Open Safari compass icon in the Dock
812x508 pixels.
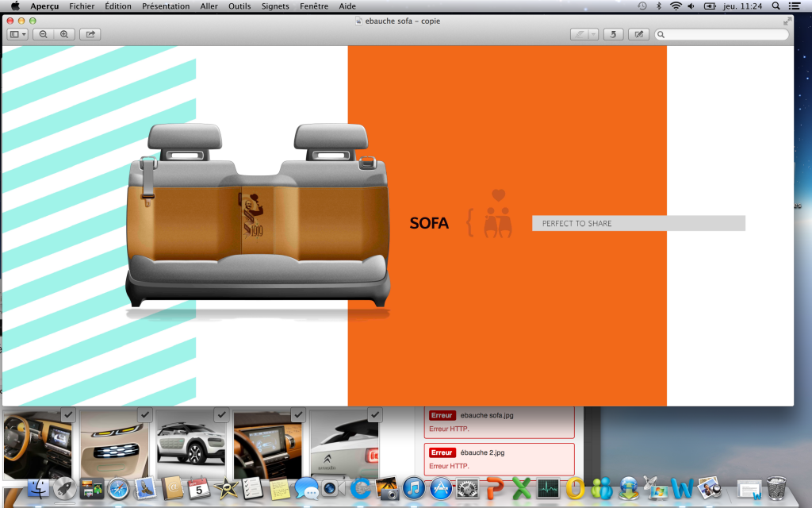118,488
